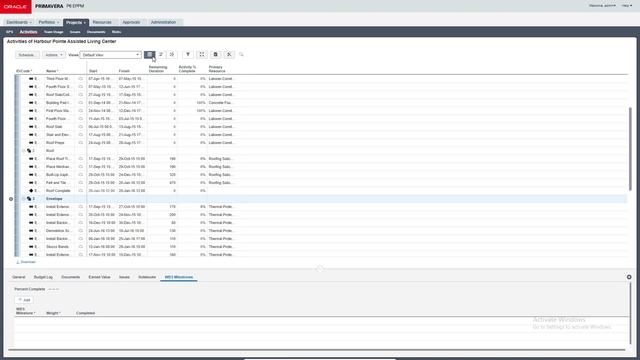640x360 pixels.
Task: Click the Schedule... button
Action: pos(27,55)
